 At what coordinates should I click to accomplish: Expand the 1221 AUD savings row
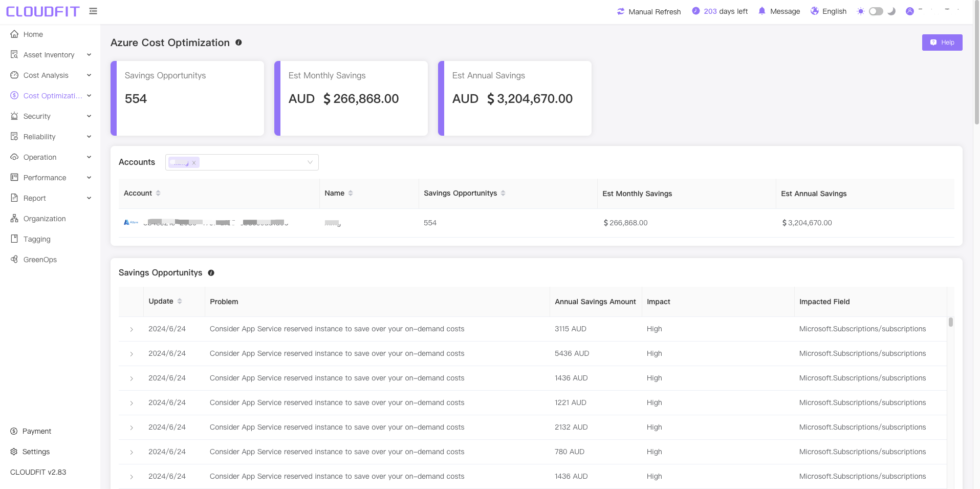point(132,403)
